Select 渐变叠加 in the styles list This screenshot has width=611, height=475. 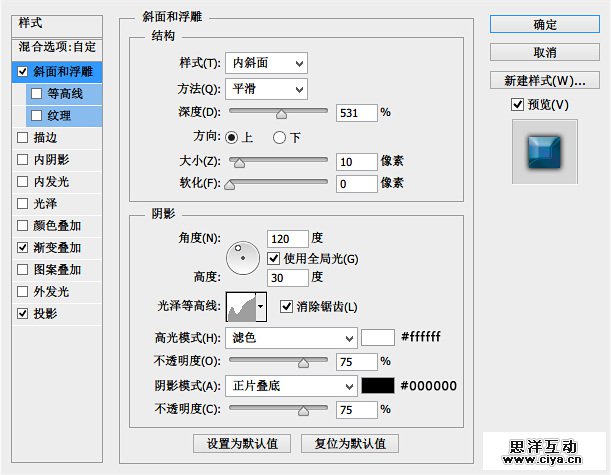pyautogui.click(x=56, y=247)
